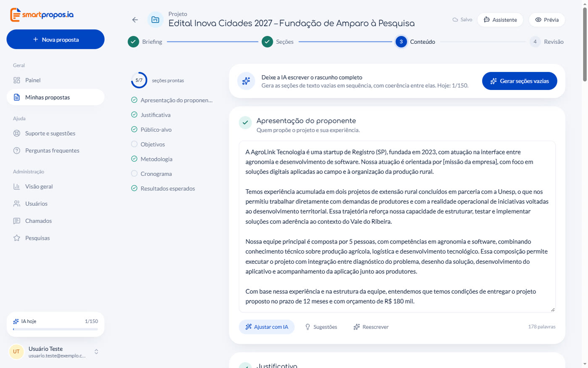Go to the Revisão step
The width and height of the screenshot is (588, 368).
pyautogui.click(x=546, y=42)
